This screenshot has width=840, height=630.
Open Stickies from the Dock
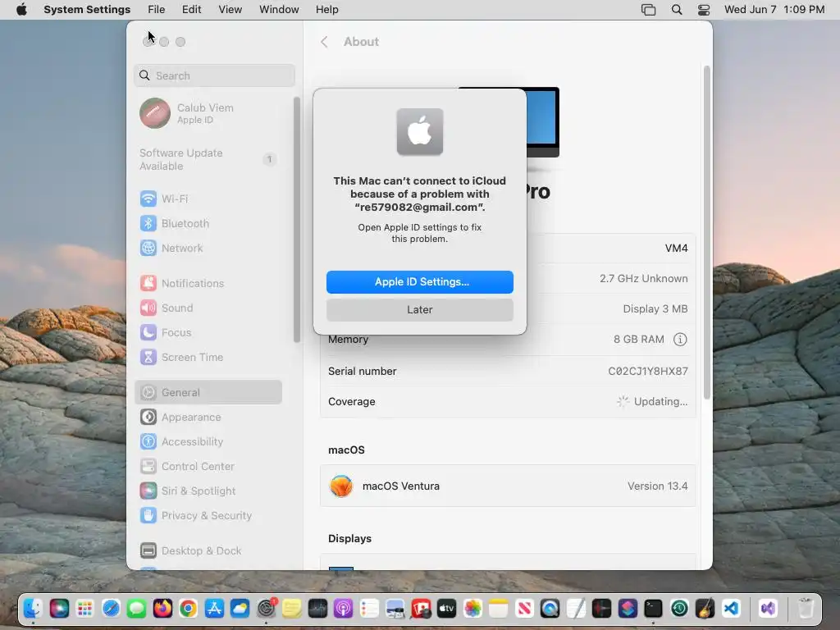pos(292,609)
